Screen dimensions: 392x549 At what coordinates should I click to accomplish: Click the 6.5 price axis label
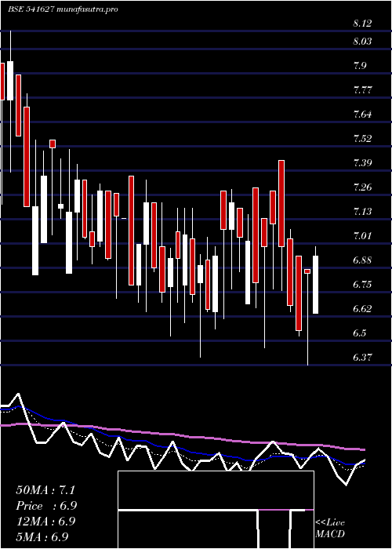click(360, 333)
